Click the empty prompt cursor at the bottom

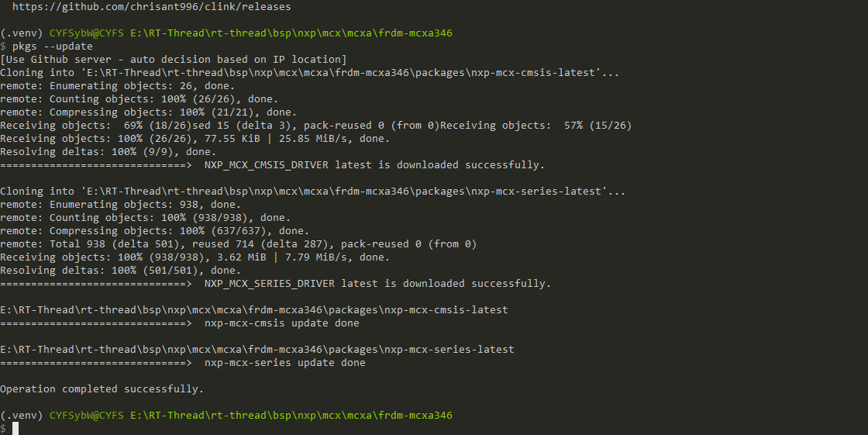coord(15,428)
